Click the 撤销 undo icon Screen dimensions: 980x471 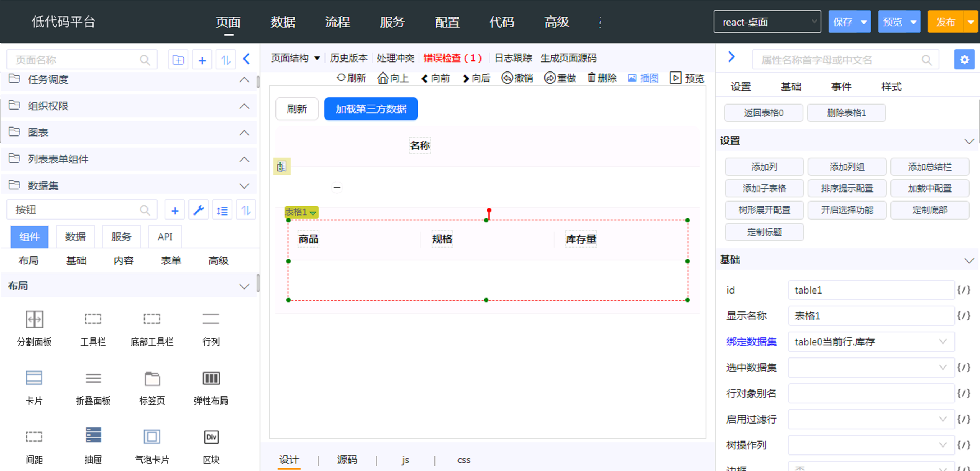(x=507, y=78)
